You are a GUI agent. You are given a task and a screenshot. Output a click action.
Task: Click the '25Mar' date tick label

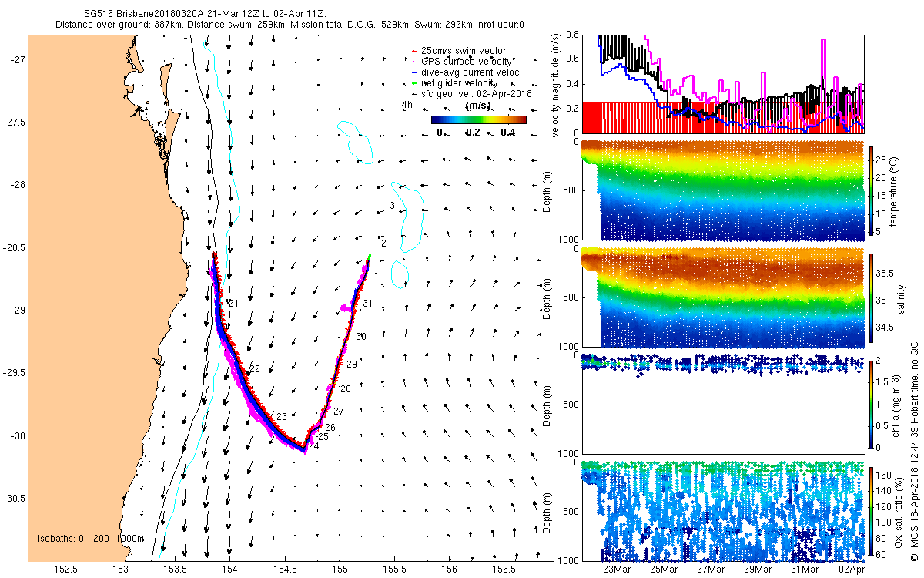[x=664, y=570]
